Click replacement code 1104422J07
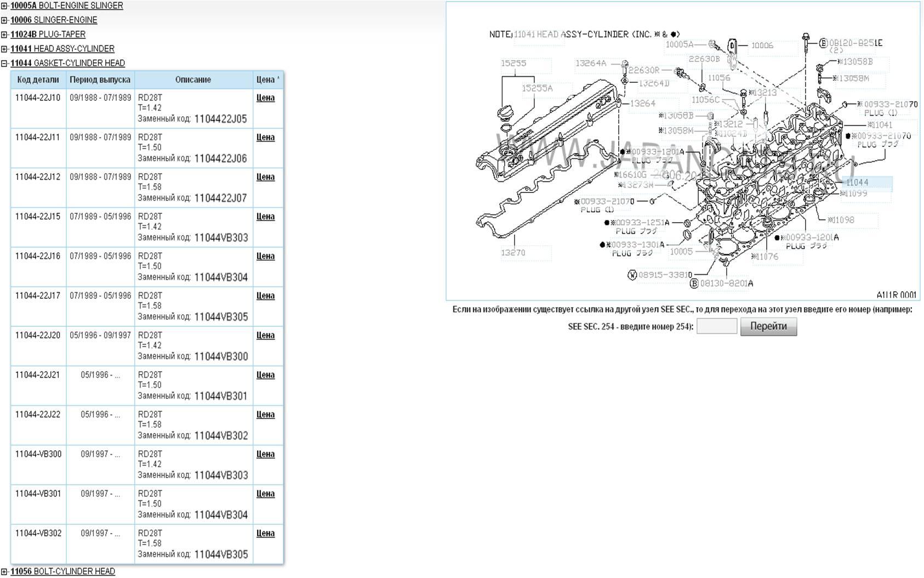 point(221,198)
